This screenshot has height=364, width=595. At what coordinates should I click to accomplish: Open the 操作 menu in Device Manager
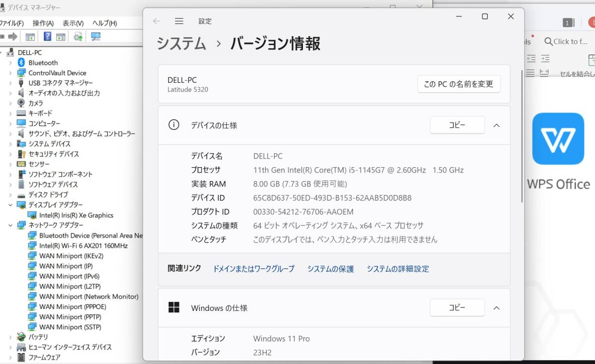pyautogui.click(x=44, y=23)
